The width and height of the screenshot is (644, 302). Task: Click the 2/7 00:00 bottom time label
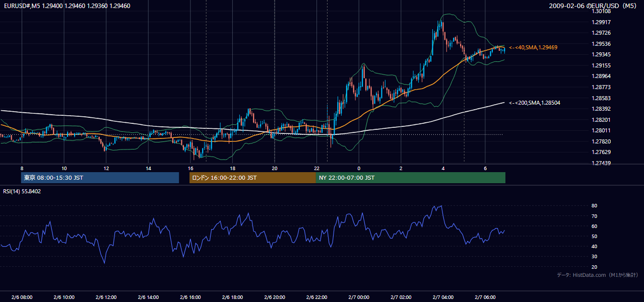tap(359, 297)
